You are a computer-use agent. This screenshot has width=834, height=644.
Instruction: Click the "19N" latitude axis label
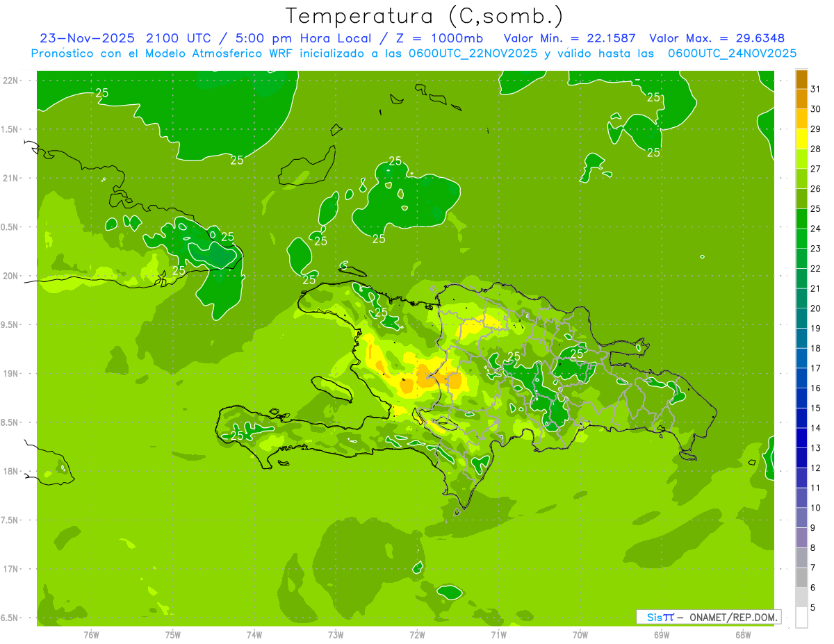point(10,374)
